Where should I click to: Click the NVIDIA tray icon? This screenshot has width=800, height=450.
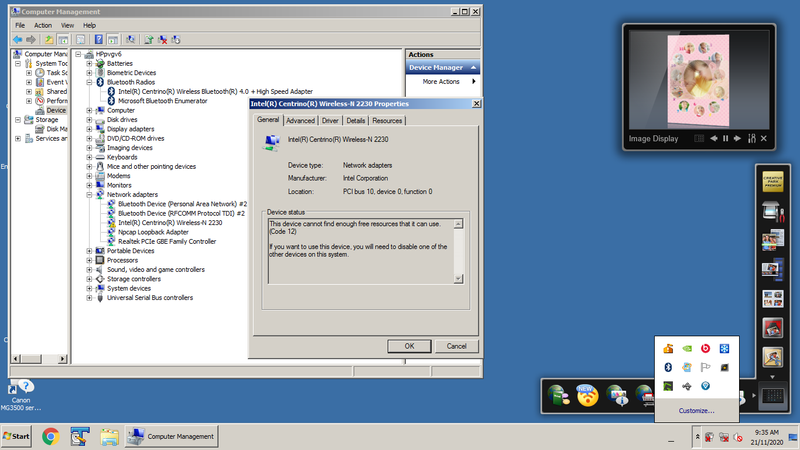pyautogui.click(x=686, y=349)
